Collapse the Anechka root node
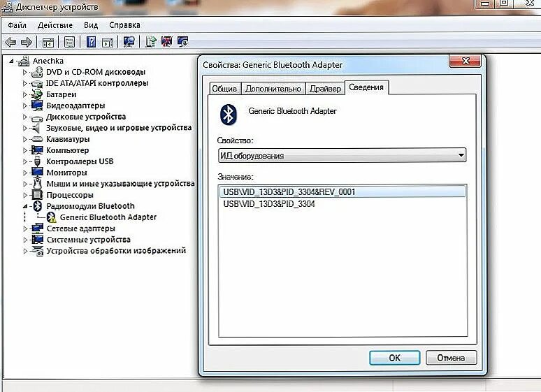Image resolution: width=541 pixels, height=392 pixels. pyautogui.click(x=11, y=61)
